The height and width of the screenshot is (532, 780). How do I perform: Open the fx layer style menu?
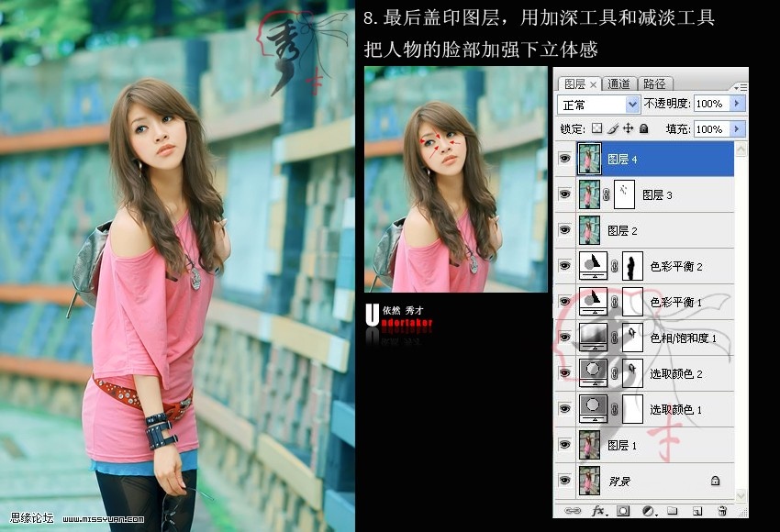click(598, 511)
